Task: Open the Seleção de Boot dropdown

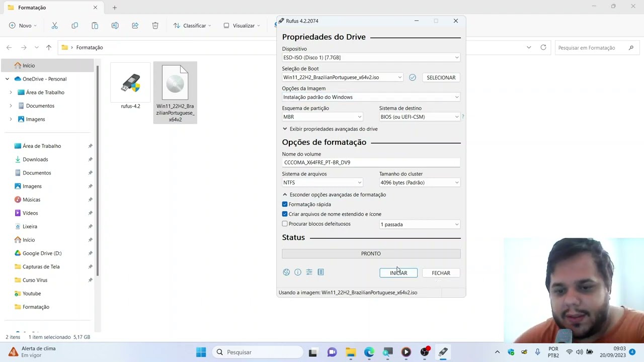Action: click(x=342, y=77)
